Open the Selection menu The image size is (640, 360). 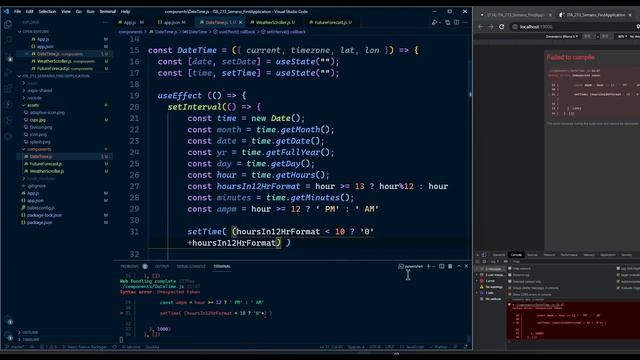pyautogui.click(x=47, y=11)
